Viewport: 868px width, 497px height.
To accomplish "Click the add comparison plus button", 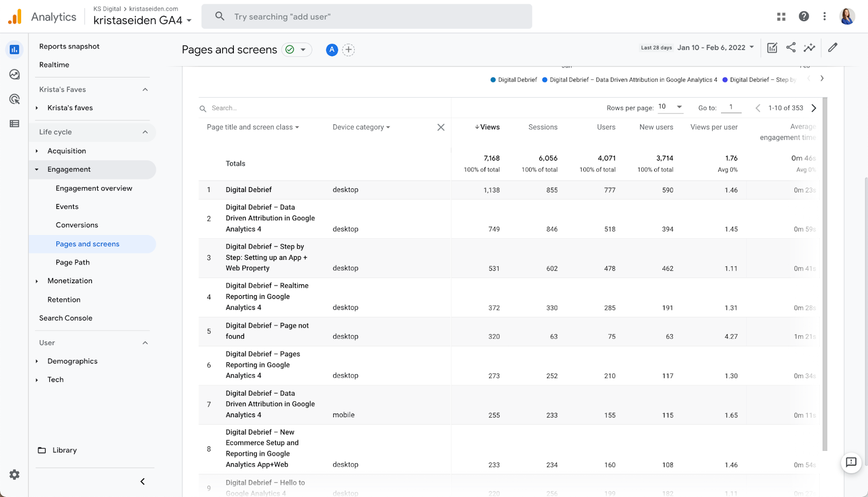I will [348, 50].
